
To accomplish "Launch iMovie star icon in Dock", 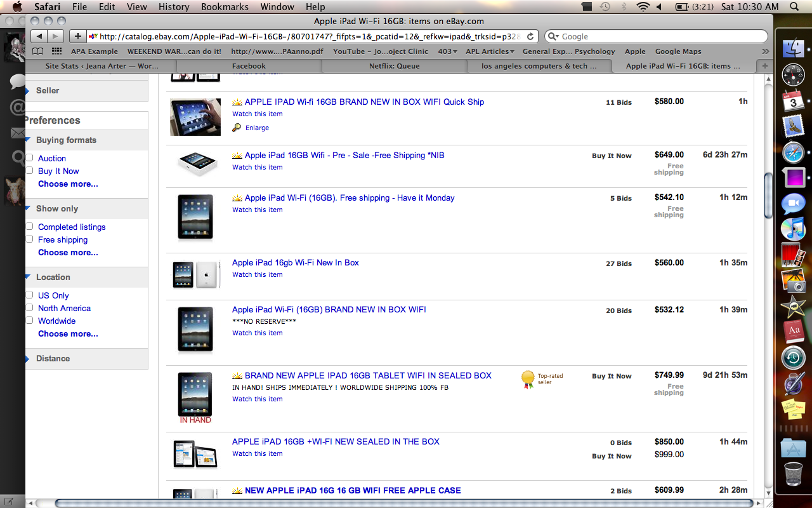I will tap(793, 306).
